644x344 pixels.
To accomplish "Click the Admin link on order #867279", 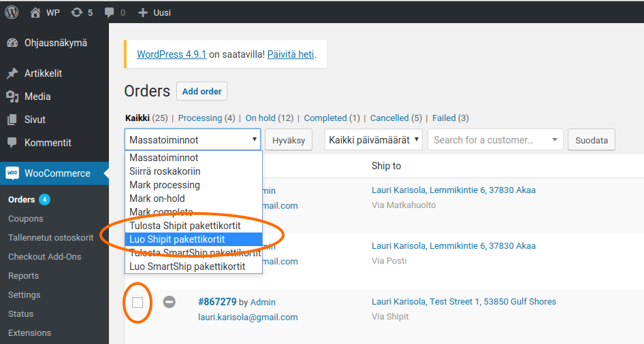I will pos(263,302).
